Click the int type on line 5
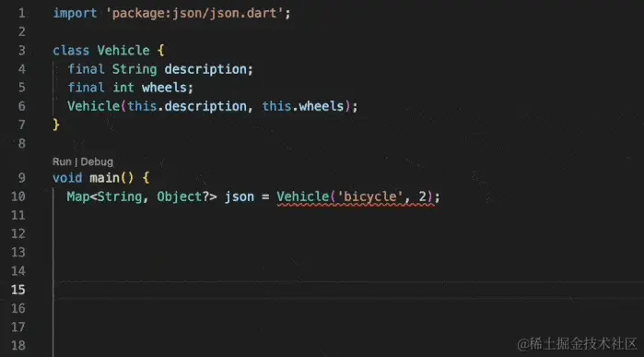Screen dimensions: 644x357 tap(123, 88)
